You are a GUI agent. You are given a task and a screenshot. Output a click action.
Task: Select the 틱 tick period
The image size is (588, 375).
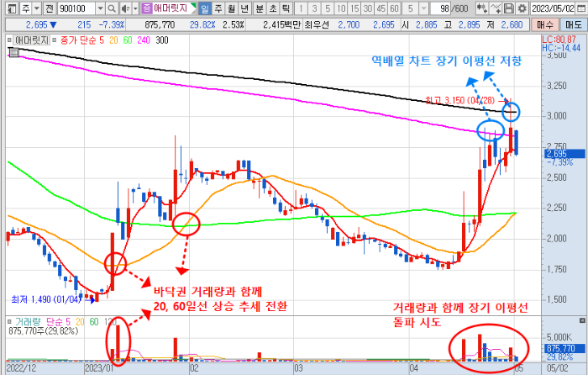pos(286,8)
